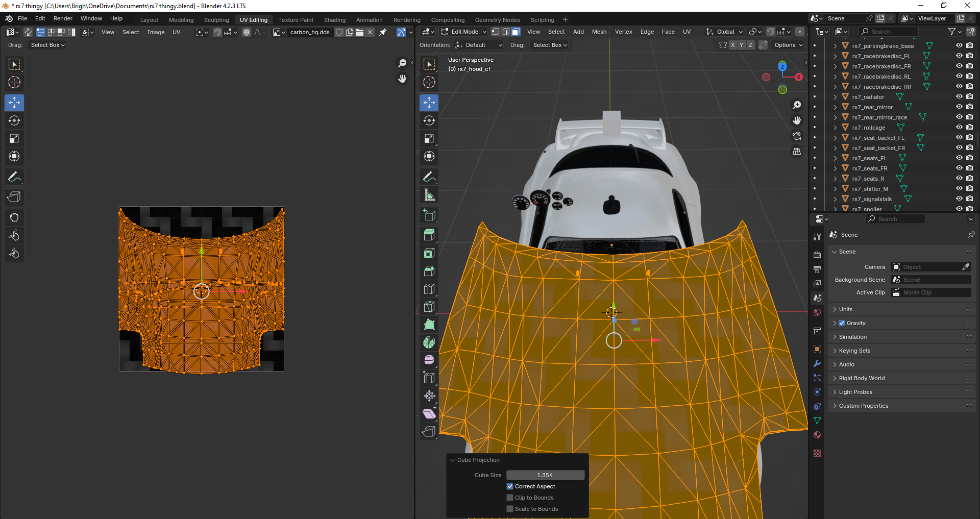This screenshot has height=519, width=980.
Task: Click the Toggle camera view icon
Action: click(x=797, y=136)
